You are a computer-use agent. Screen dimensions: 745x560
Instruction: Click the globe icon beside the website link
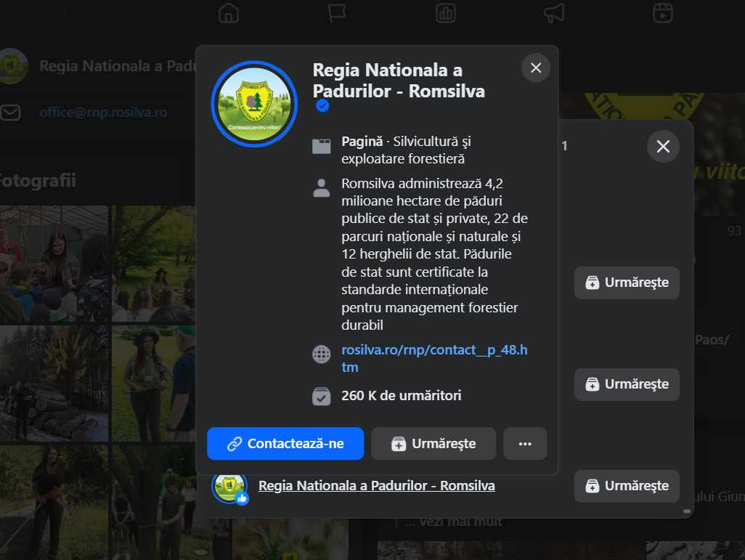pyautogui.click(x=322, y=354)
